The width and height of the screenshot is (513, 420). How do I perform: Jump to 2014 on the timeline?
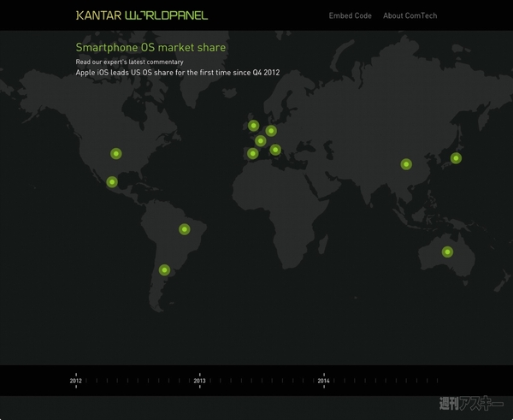(x=323, y=381)
